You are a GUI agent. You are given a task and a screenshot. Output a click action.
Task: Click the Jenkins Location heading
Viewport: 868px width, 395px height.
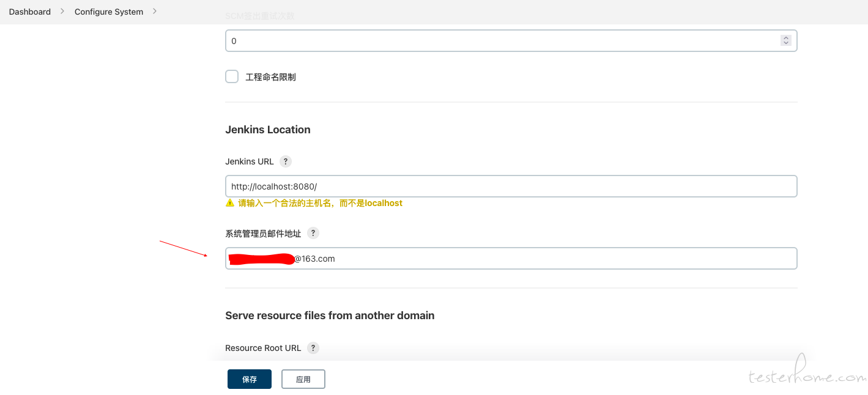pyautogui.click(x=268, y=130)
